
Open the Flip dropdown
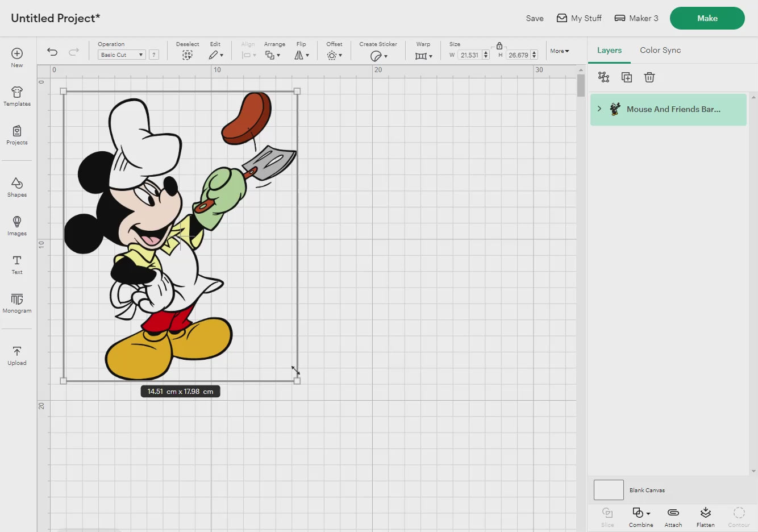(x=302, y=55)
